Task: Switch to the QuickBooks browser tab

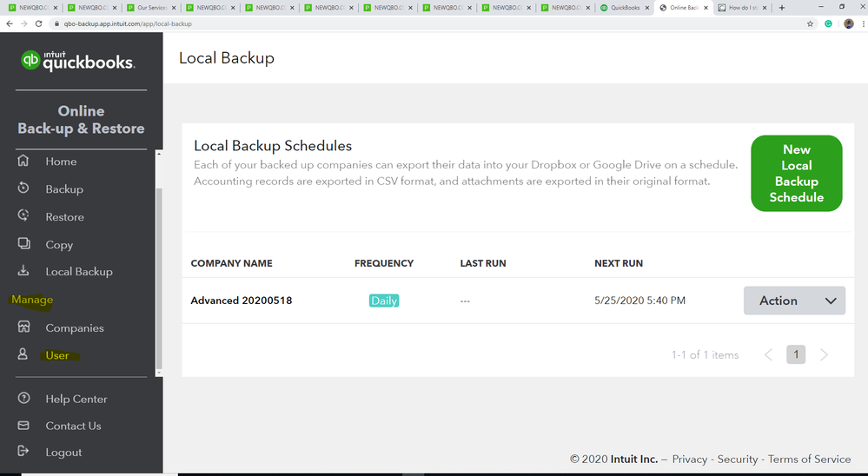Action: point(625,8)
